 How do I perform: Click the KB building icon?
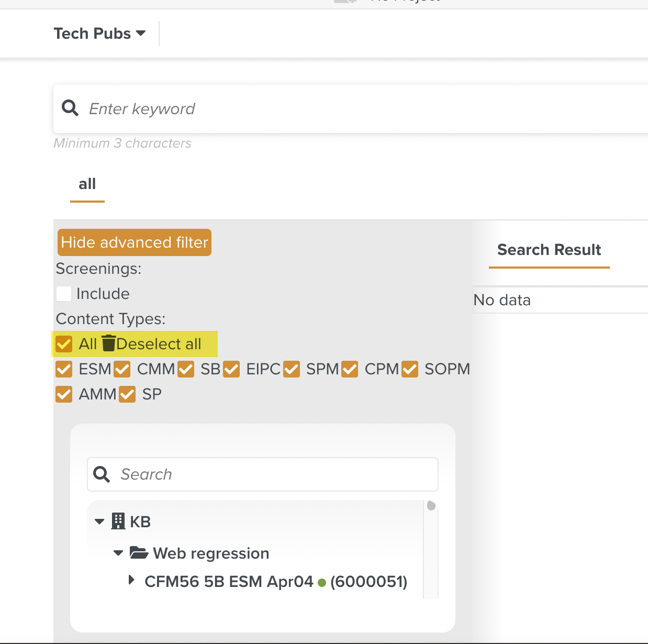click(118, 521)
